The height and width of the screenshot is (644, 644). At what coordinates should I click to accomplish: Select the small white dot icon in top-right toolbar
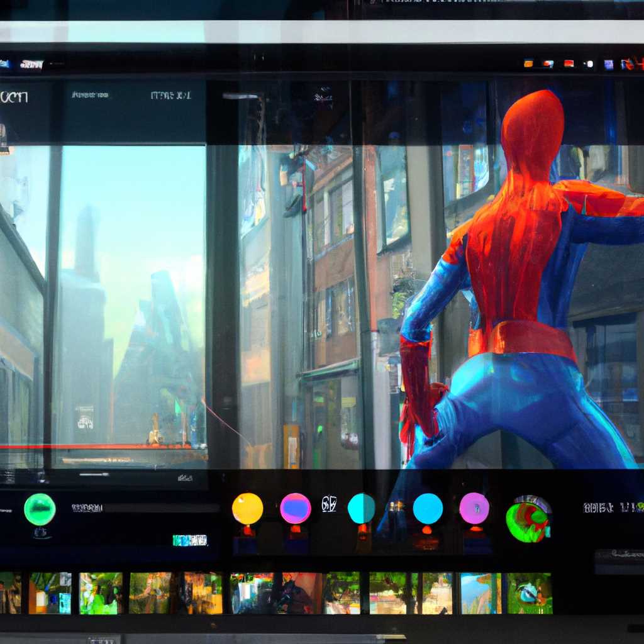point(590,64)
